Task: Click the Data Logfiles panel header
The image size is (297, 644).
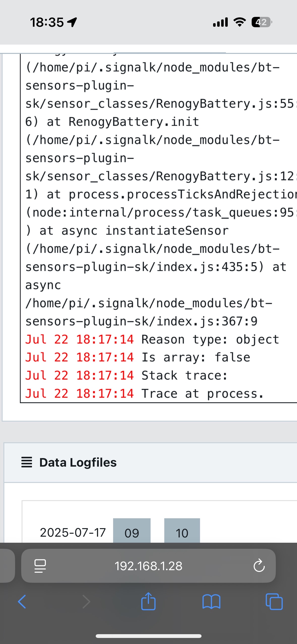Action: [x=151, y=463]
